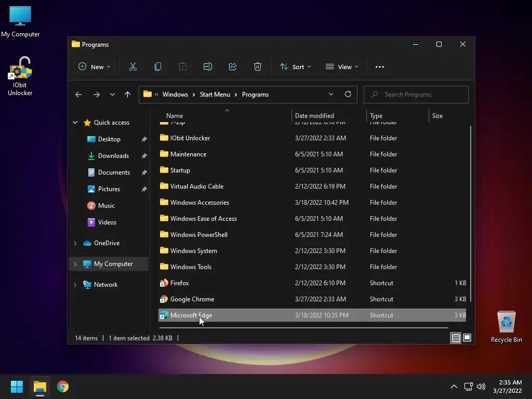Select the Virtual Audio Cable folder
The image size is (532, 399).
[x=312, y=187]
